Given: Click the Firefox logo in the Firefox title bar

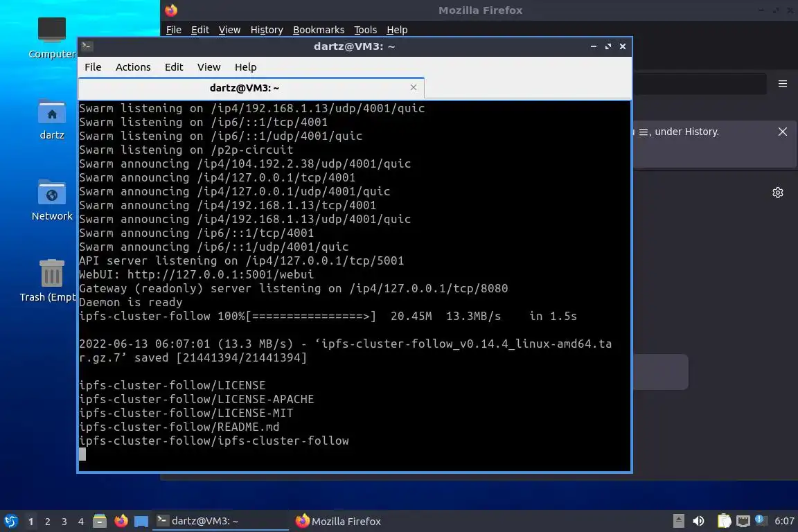Looking at the screenshot, I should [171, 10].
